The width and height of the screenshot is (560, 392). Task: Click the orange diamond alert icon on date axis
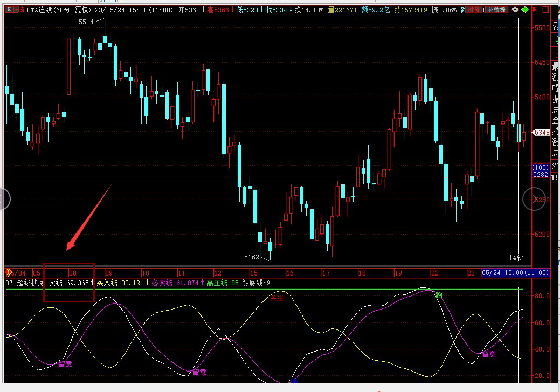click(8, 273)
